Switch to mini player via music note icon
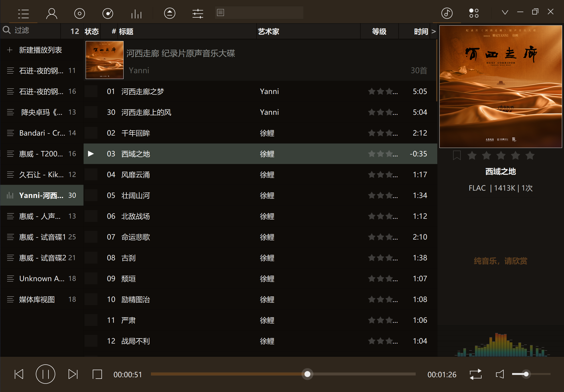 coord(447,13)
